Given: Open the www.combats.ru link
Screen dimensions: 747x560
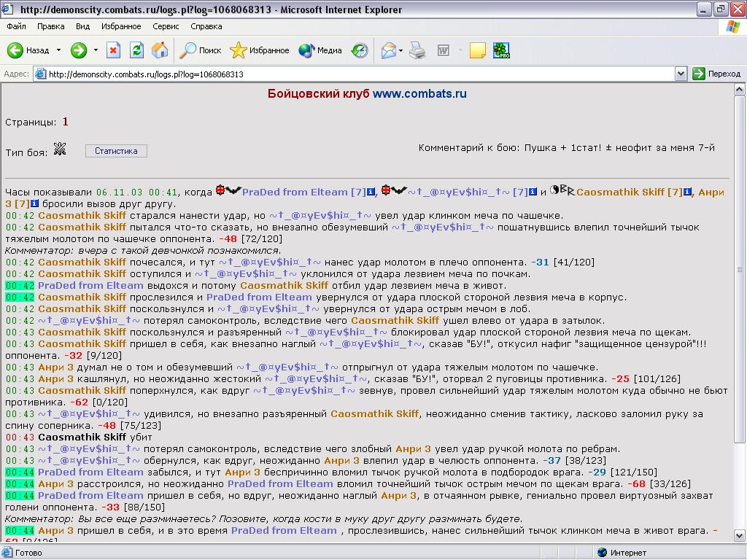Looking at the screenshot, I should click(x=419, y=93).
